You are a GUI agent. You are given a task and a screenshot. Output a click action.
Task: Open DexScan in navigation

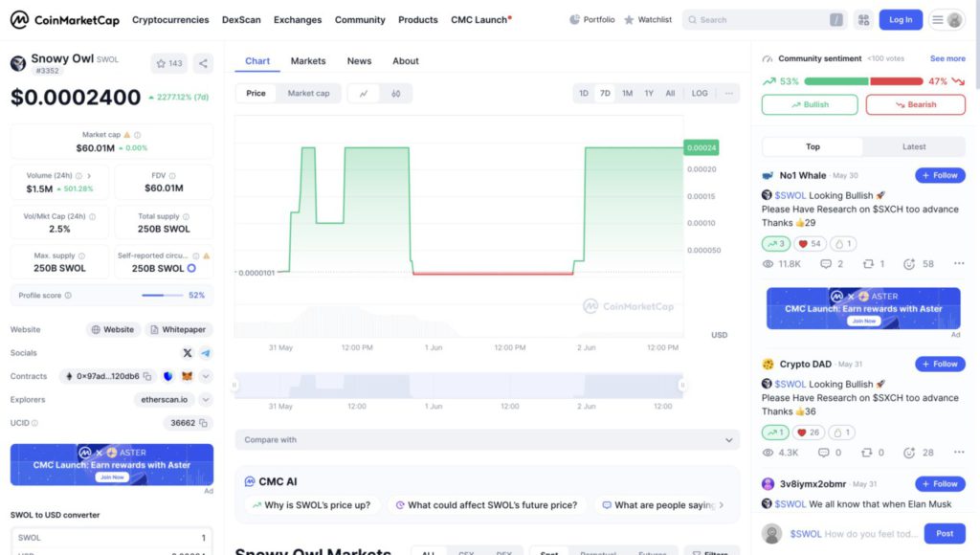[x=241, y=20]
